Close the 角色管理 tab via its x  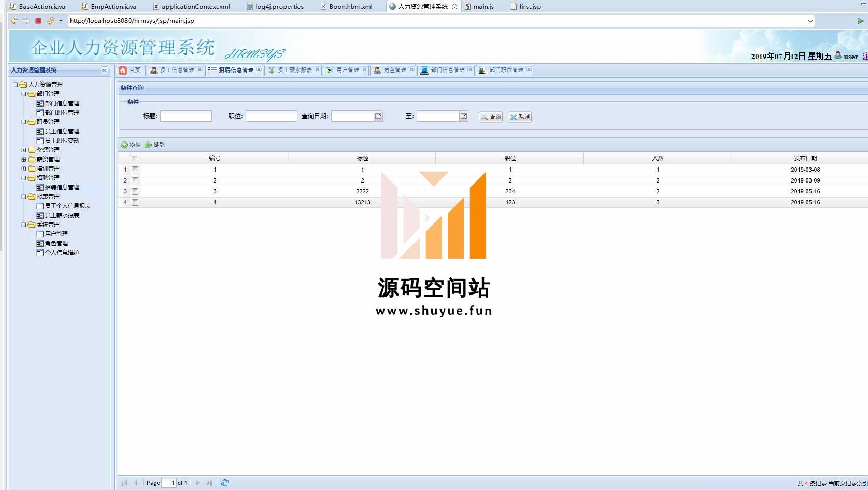click(x=411, y=69)
